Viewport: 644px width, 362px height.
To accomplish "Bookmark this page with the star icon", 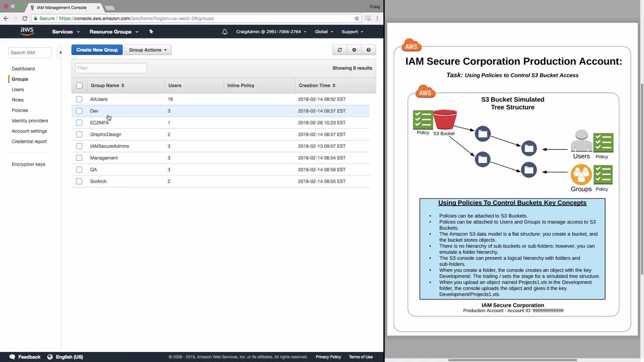I will tap(357, 18).
